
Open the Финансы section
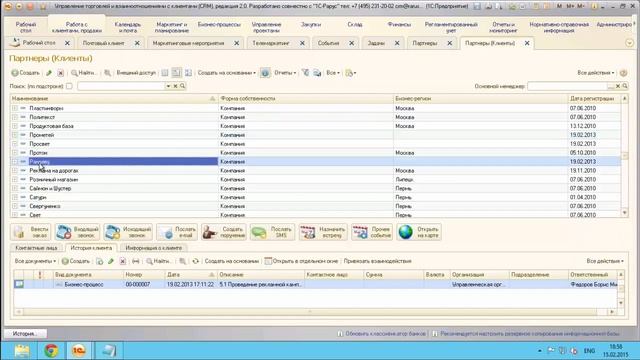399,24
